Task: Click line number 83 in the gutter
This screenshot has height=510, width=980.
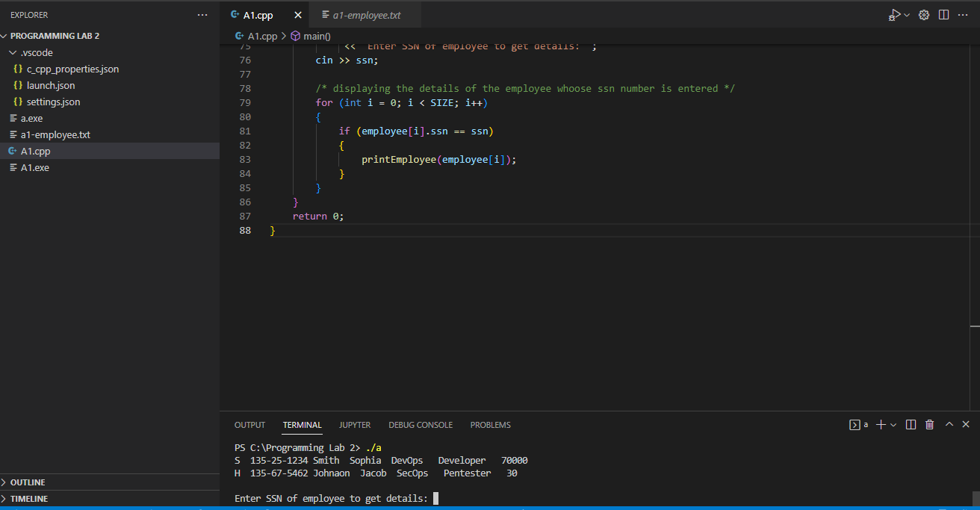Action: pos(245,160)
